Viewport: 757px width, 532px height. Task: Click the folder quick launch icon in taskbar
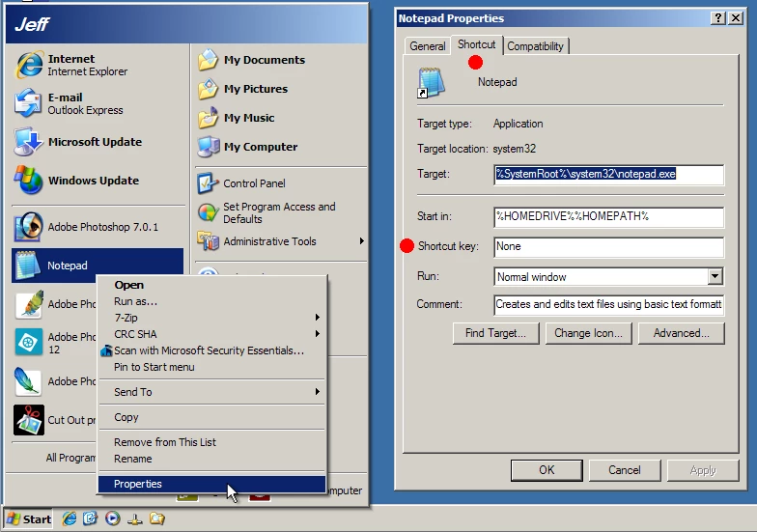click(x=156, y=519)
